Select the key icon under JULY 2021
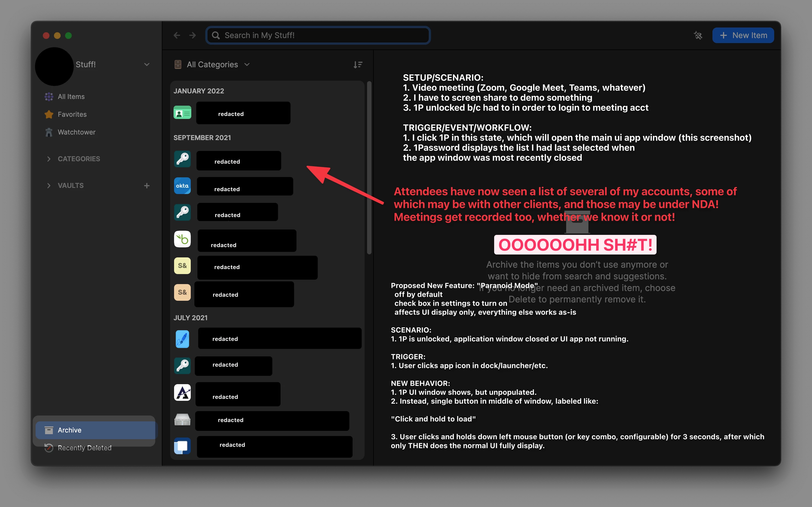 pyautogui.click(x=182, y=366)
